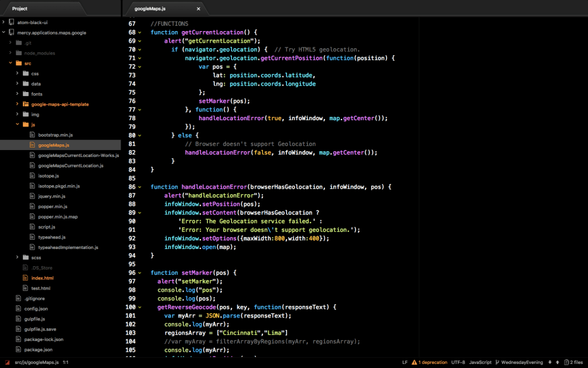Click the deprecation warning triangle icon
588x368 pixels.
tap(414, 362)
